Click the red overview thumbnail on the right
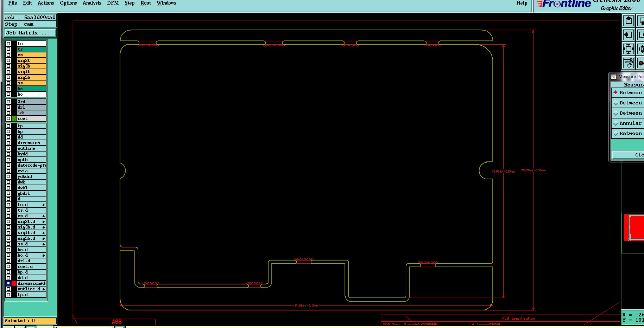Screen dimensions: 644x328 click(x=634, y=227)
